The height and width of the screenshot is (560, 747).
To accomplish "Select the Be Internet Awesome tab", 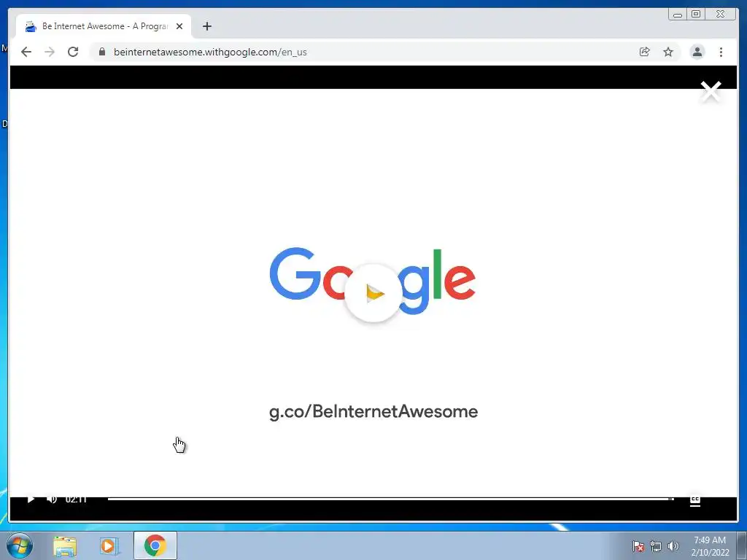I will pyautogui.click(x=104, y=26).
